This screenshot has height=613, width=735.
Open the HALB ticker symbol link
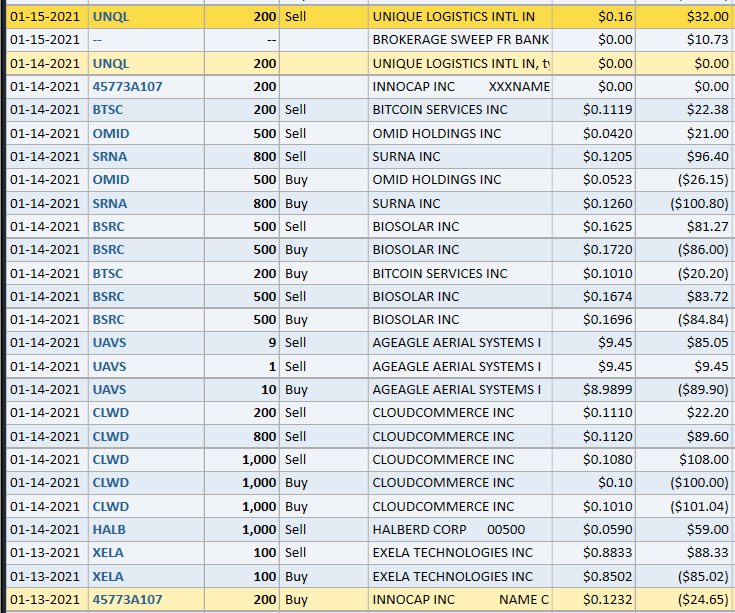109,529
